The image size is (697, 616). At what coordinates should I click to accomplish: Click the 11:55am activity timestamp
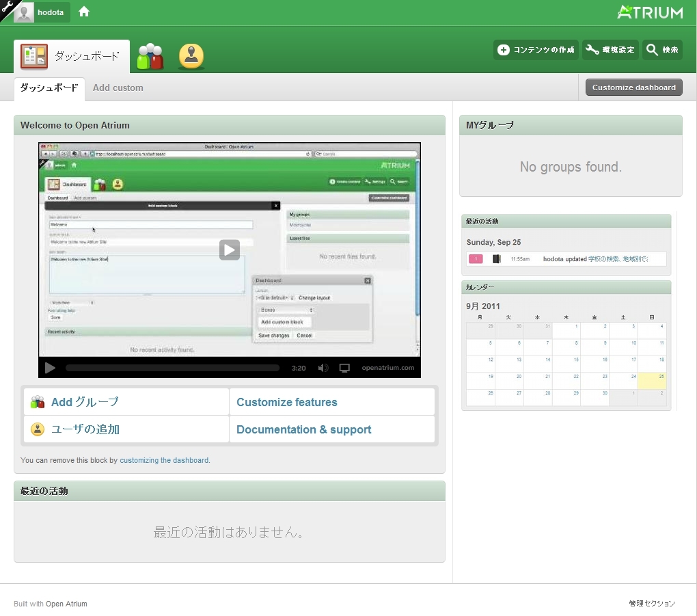click(520, 259)
